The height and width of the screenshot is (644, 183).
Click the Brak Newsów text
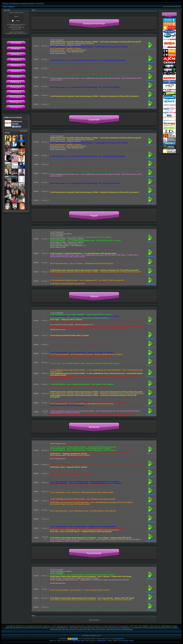[x=94, y=620]
